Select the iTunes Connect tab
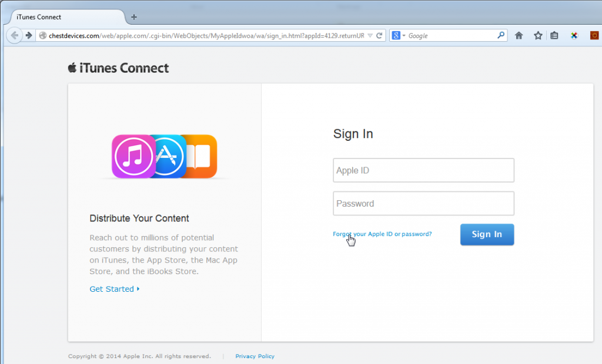 [x=67, y=17]
